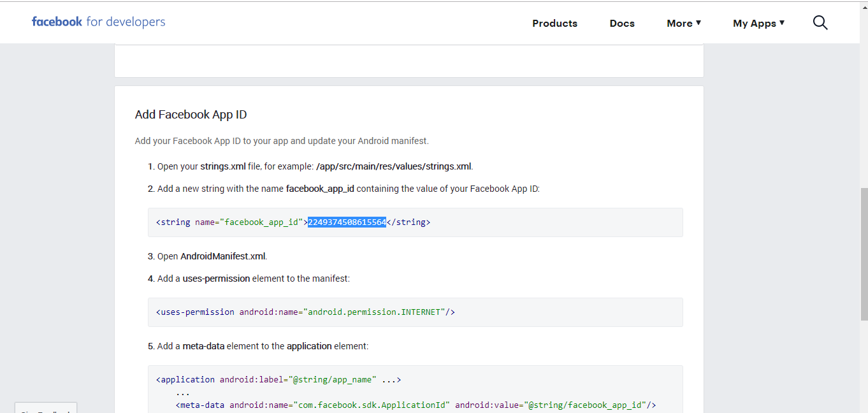
Task: Click the string name="facebook_app_id" code block
Action: 416,222
